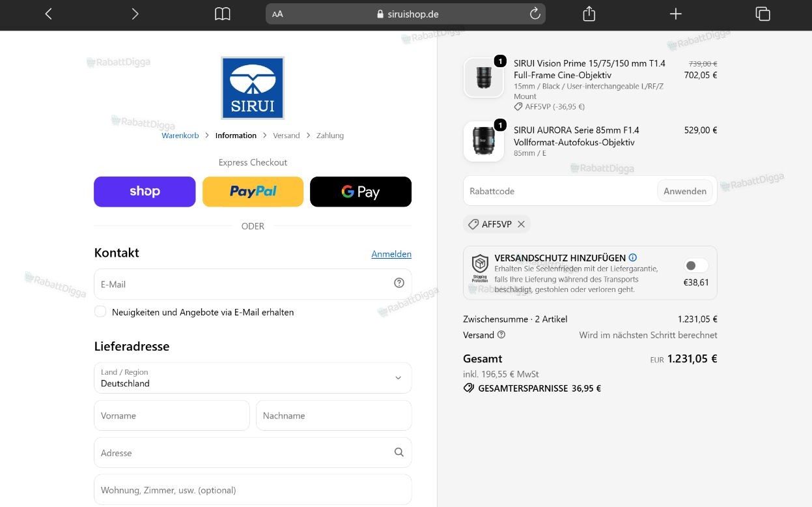Click the Anmelden link
The width and height of the screenshot is (812, 507).
[391, 254]
